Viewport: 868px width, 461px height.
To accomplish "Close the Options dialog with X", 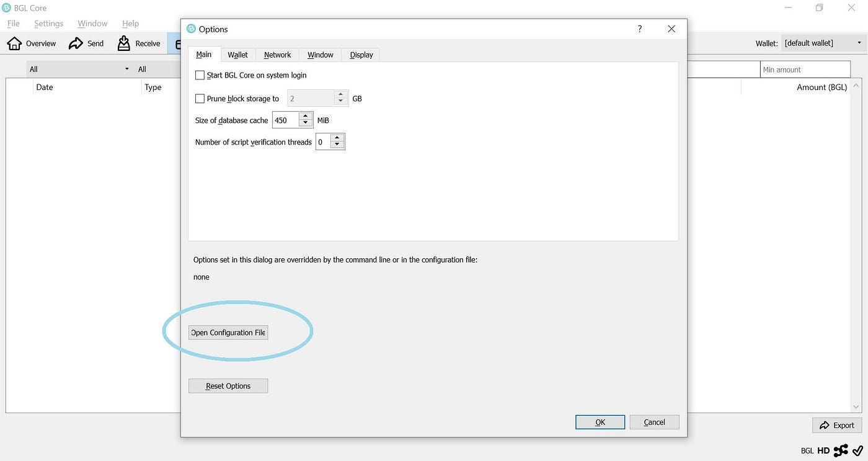I will [671, 29].
